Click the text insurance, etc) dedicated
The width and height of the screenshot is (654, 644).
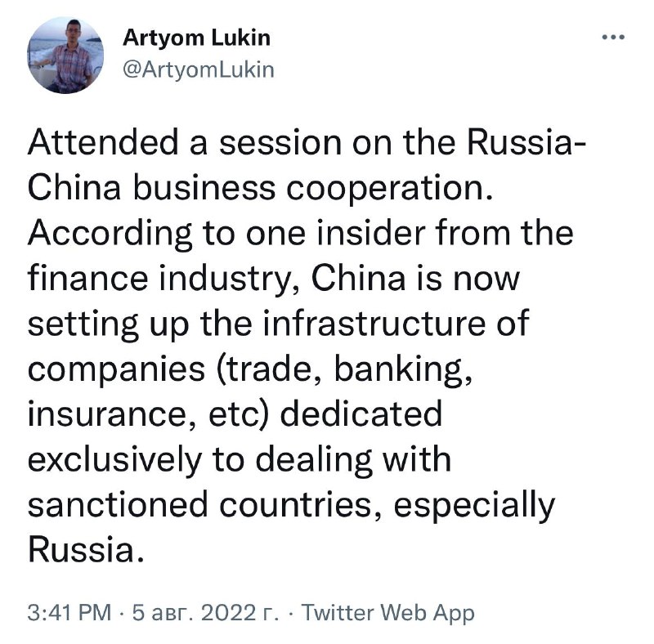pyautogui.click(x=235, y=414)
